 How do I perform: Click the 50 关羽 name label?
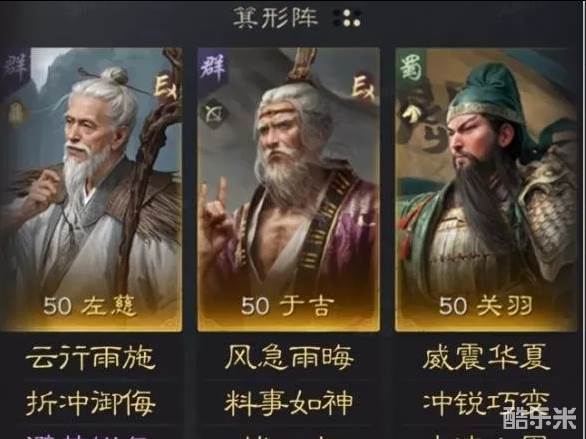coord(485,306)
